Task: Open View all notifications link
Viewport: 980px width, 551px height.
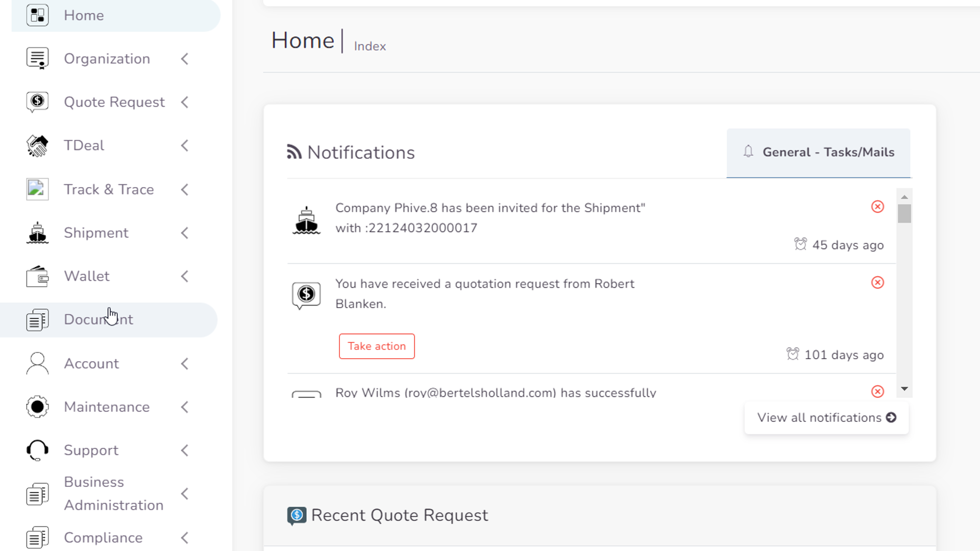Action: (826, 418)
